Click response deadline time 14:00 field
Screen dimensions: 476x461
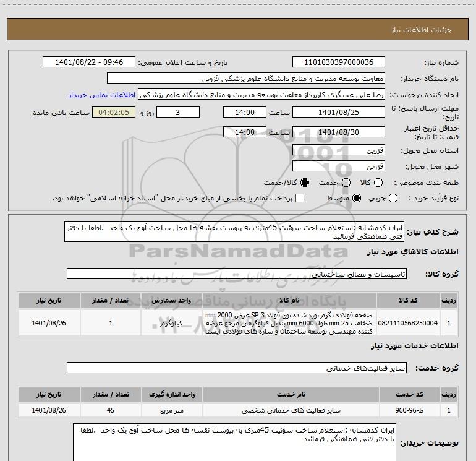click(245, 112)
